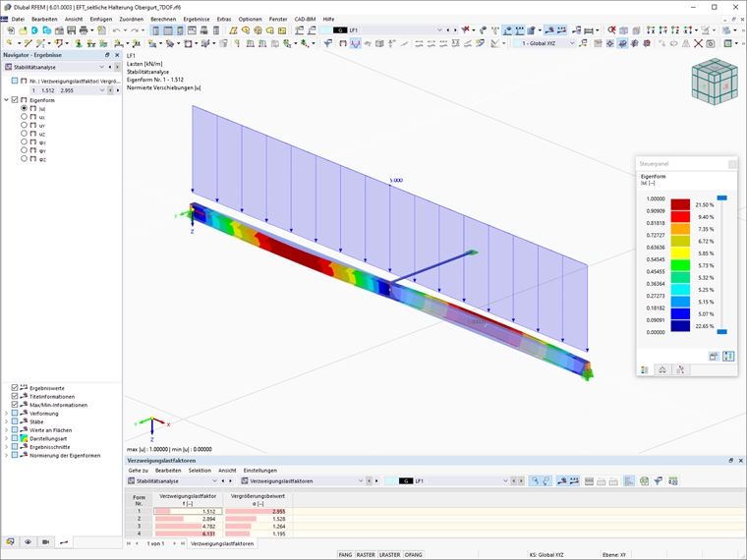Open the Ergebnisse menu

(x=197, y=19)
